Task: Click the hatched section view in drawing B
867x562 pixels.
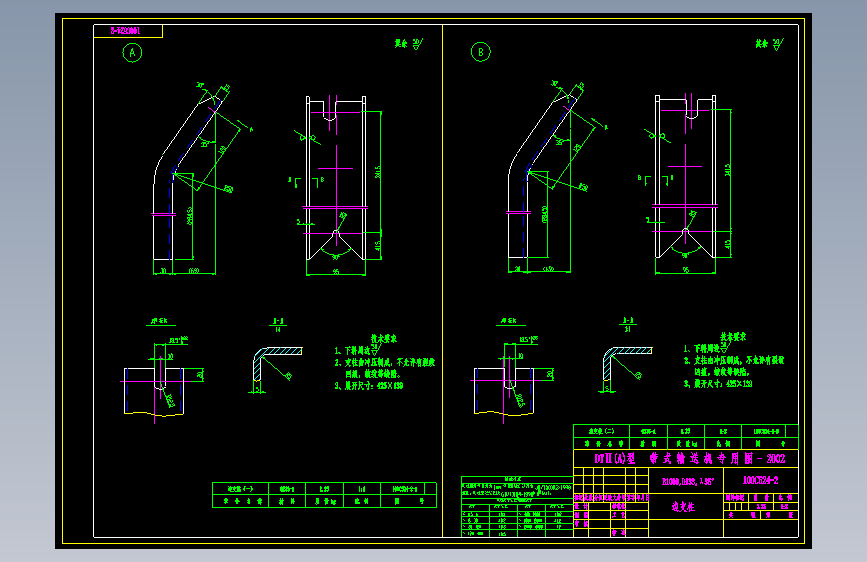Action: coord(627,363)
